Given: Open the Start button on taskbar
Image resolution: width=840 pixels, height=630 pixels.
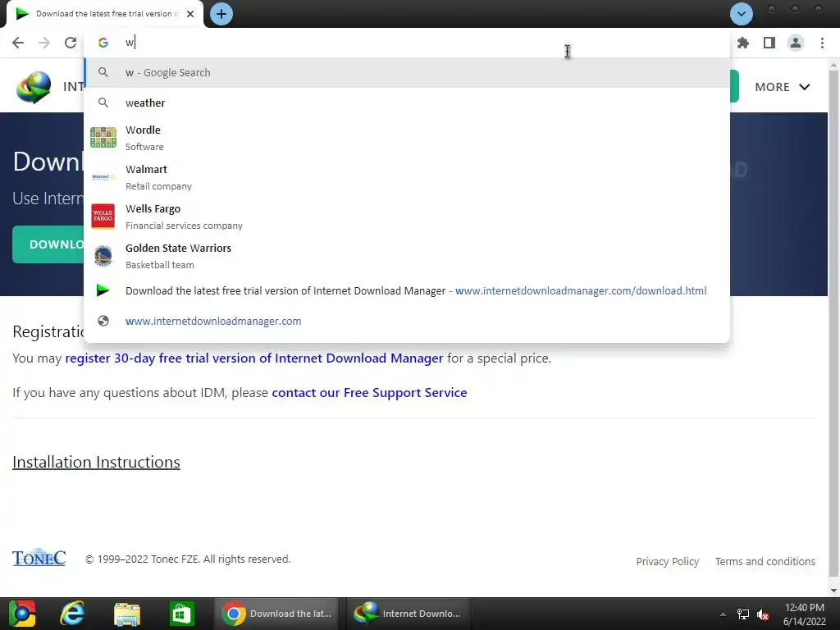Looking at the screenshot, I should 22,614.
